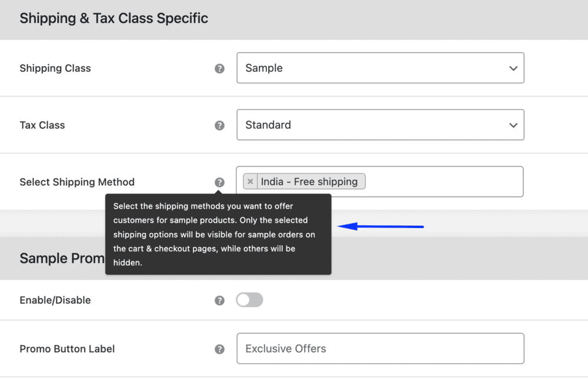
Task: Focus the Promo Button Label text field
Action: [x=380, y=349]
